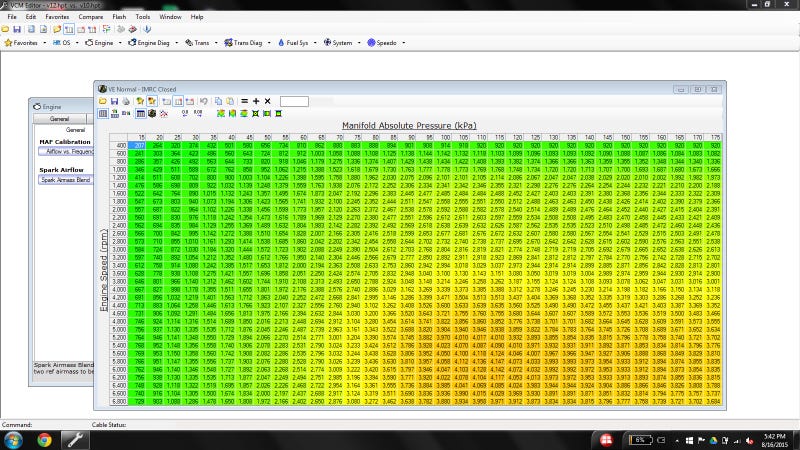The width and height of the screenshot is (800, 450).
Task: Open the Favorites menu in the menu bar
Action: point(57,17)
